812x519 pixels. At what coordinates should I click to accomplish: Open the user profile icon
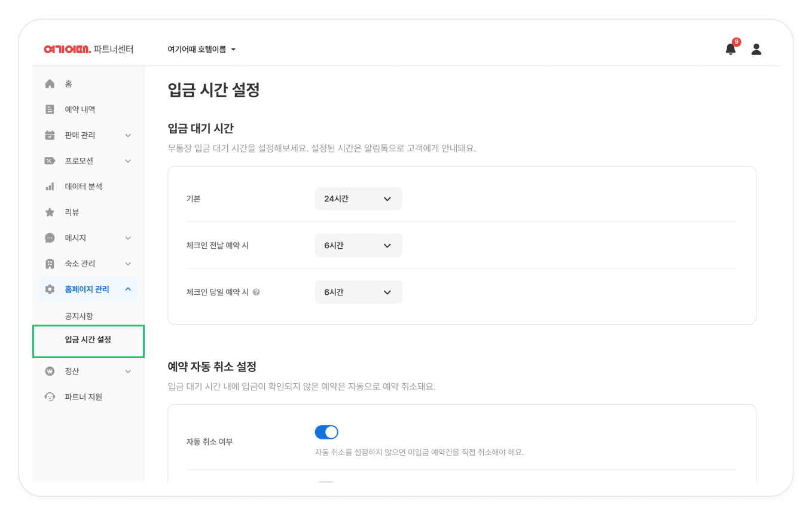pos(756,49)
